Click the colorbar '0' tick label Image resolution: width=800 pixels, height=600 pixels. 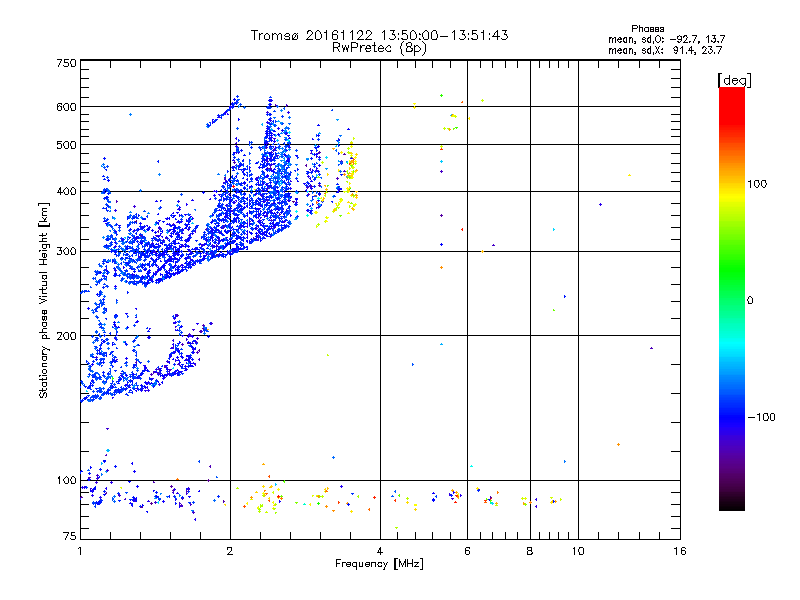tap(750, 301)
